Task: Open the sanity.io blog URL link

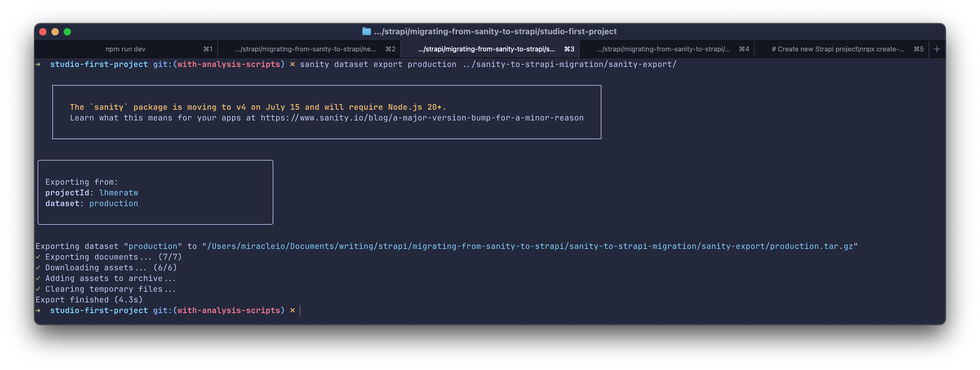Action: tap(422, 118)
